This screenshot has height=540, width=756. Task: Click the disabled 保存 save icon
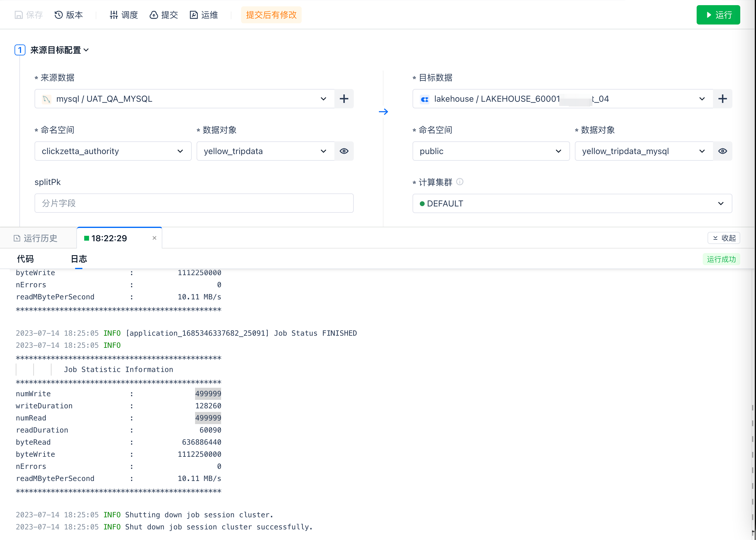(x=19, y=15)
